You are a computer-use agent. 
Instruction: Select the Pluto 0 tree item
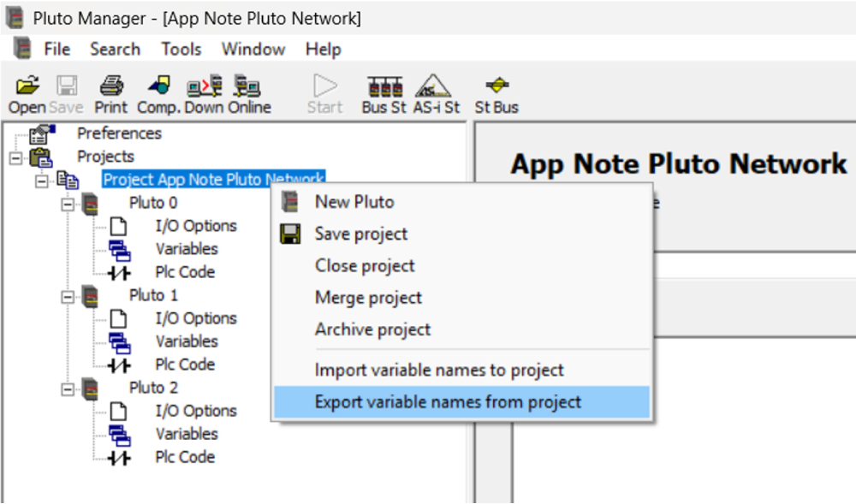pyautogui.click(x=153, y=203)
